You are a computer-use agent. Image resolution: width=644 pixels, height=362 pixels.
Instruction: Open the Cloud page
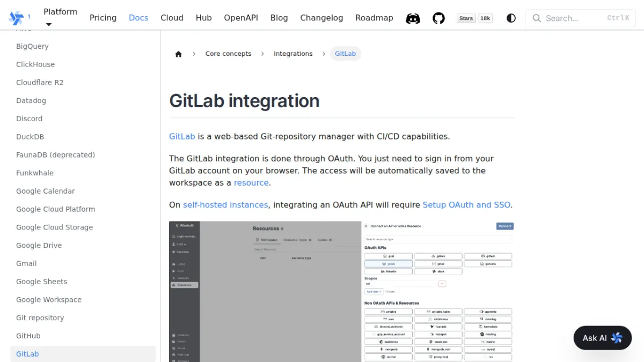tap(172, 18)
